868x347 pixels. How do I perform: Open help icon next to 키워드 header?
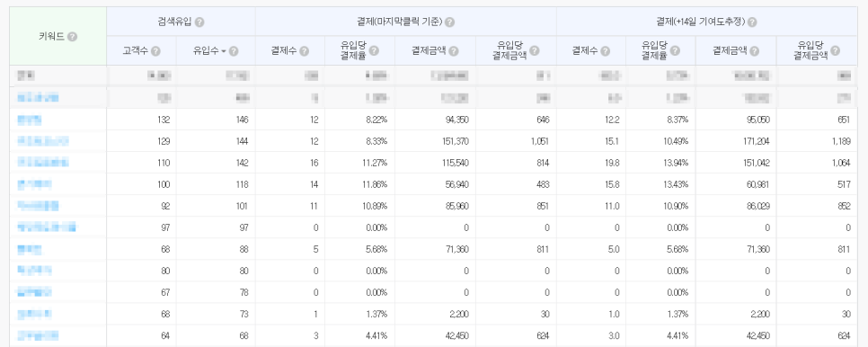pyautogui.click(x=73, y=37)
